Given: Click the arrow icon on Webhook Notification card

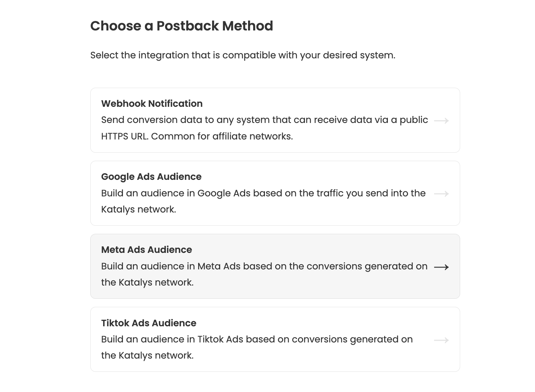Looking at the screenshot, I should click(441, 120).
